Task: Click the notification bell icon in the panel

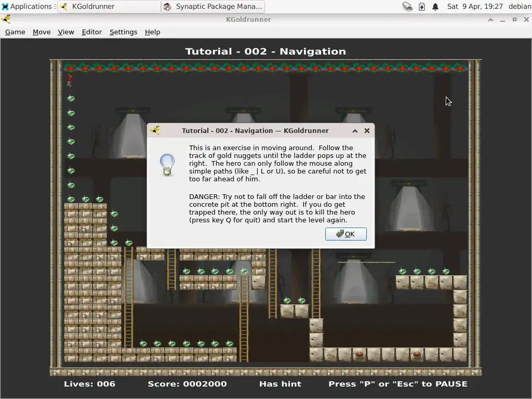Action: pyautogui.click(x=435, y=6)
